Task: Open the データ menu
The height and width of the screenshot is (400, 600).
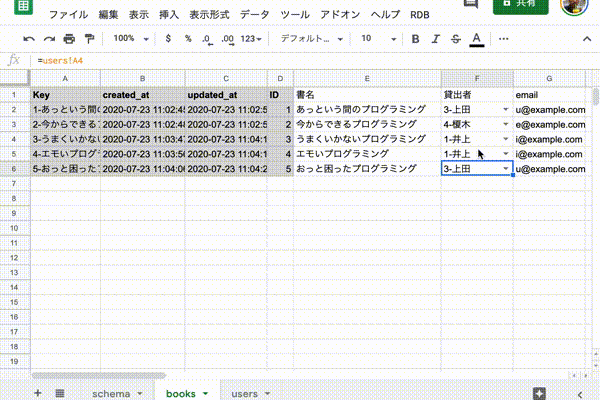Action: 254,15
